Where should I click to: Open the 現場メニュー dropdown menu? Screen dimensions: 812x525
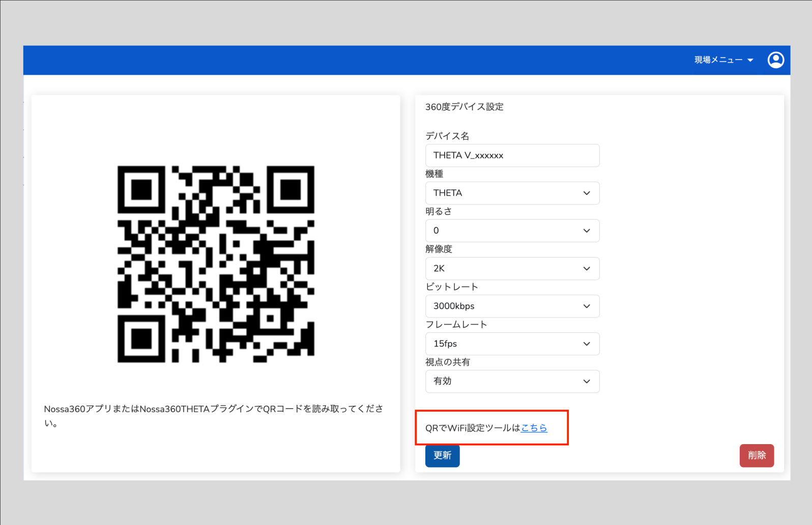click(x=723, y=60)
